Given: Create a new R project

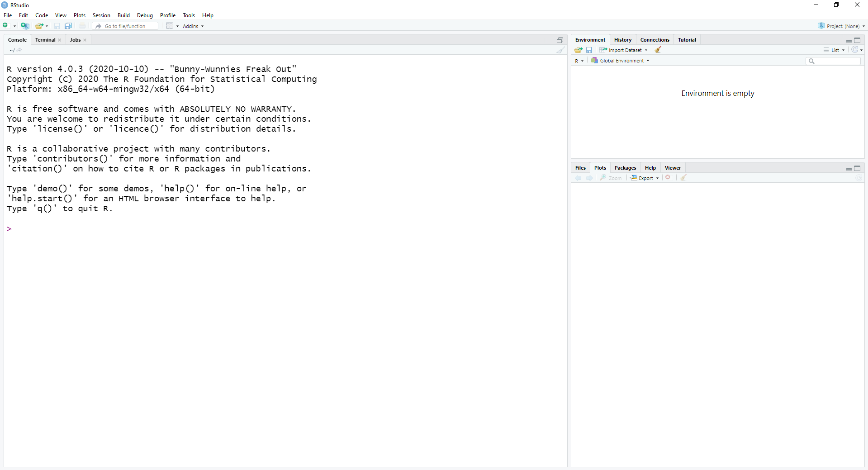Looking at the screenshot, I should pos(25,26).
